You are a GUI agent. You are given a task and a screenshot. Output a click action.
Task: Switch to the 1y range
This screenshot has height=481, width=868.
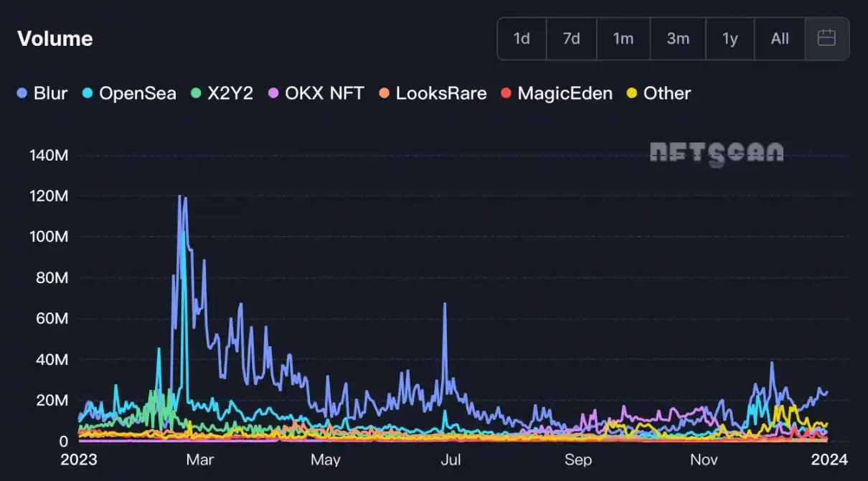730,39
